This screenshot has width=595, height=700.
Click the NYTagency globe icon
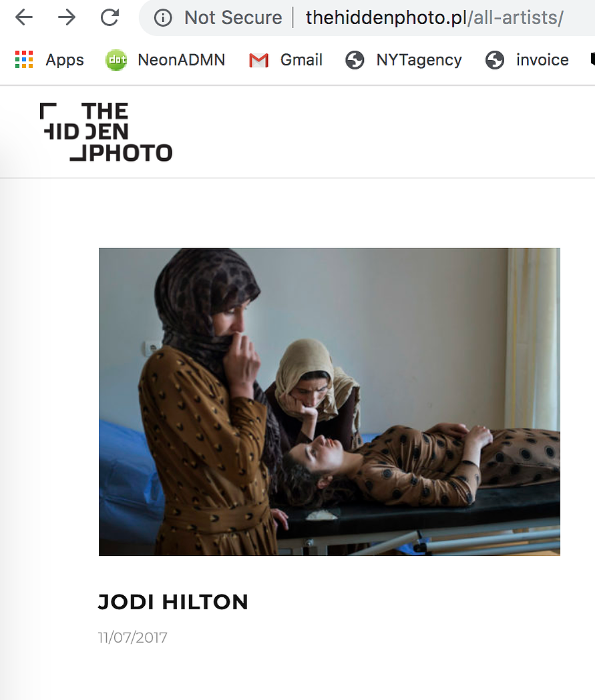[355, 60]
